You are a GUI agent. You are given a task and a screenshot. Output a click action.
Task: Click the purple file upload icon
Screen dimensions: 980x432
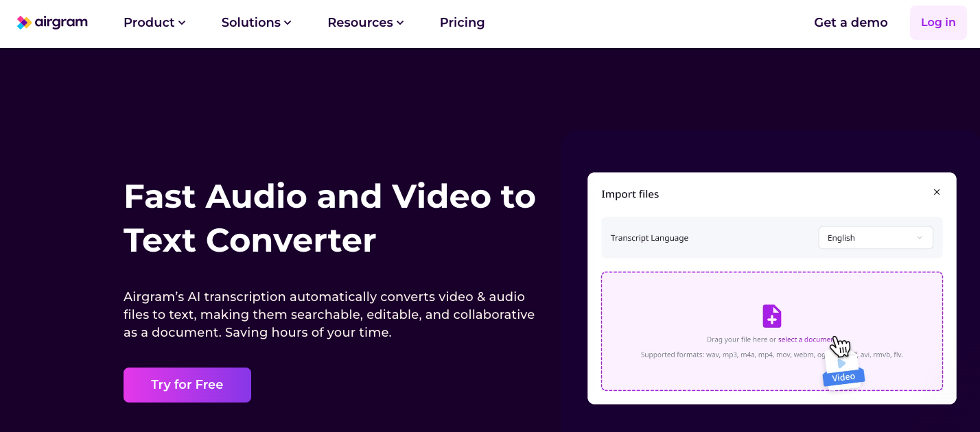click(x=771, y=316)
